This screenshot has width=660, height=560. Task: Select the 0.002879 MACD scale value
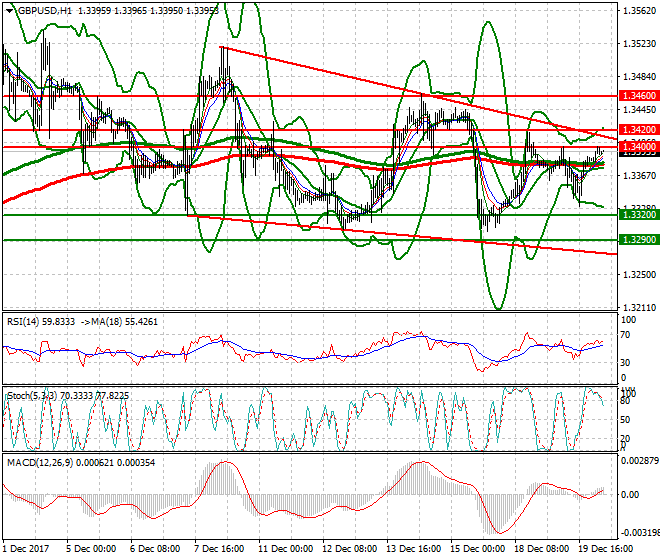pos(638,461)
